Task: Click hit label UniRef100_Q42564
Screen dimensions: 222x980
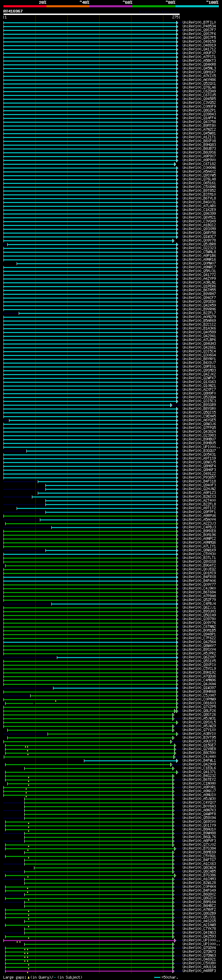Action: pyautogui.click(x=199, y=642)
